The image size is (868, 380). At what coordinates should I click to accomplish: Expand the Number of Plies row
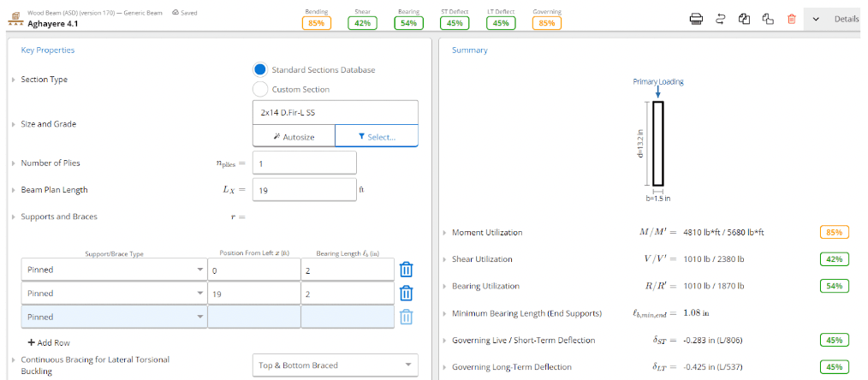14,163
